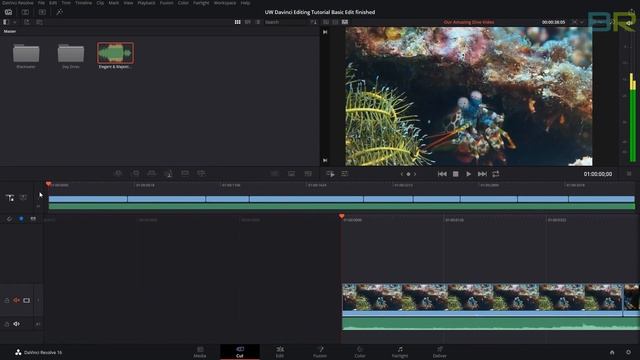This screenshot has height=360, width=640.
Task: Click the import media icon
Action: [x=27, y=22]
